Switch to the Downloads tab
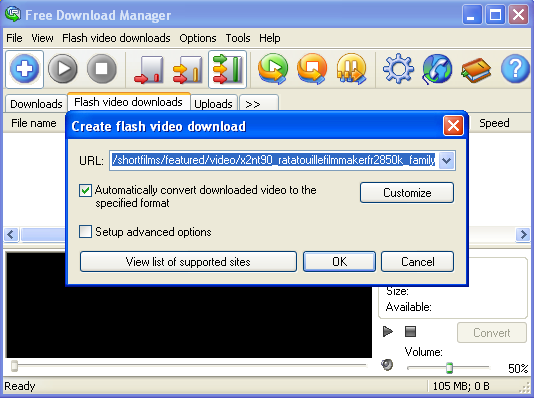Image resolution: width=534 pixels, height=398 pixels. click(36, 104)
